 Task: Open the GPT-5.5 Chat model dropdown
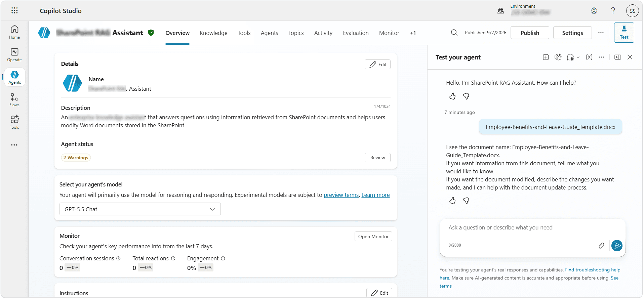point(140,209)
